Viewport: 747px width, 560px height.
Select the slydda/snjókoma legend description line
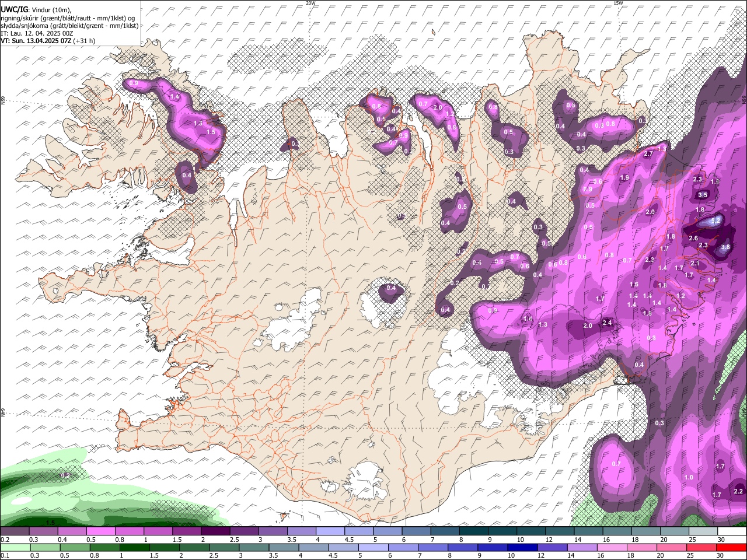(69, 26)
